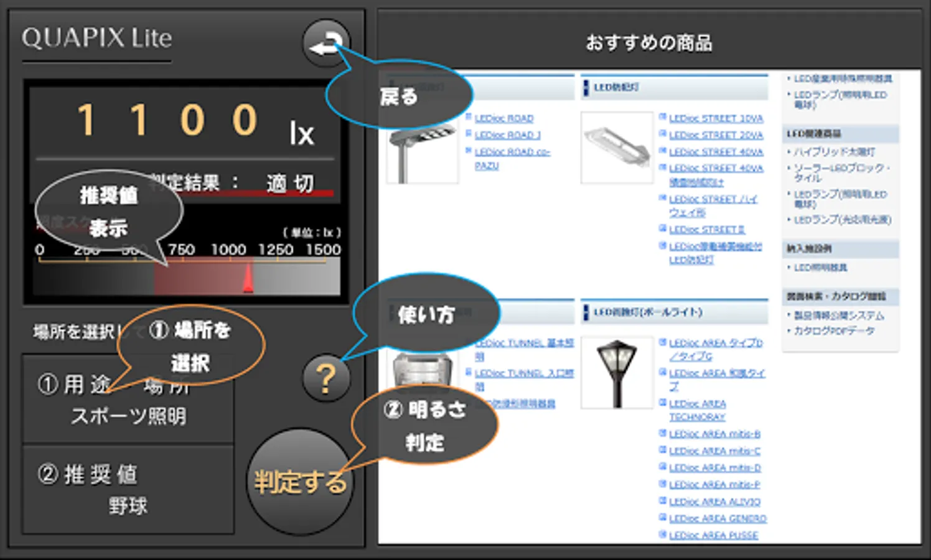This screenshot has height=560, width=931.
Task: Open the LED照明器具 sidebar link
Action: pos(820,268)
